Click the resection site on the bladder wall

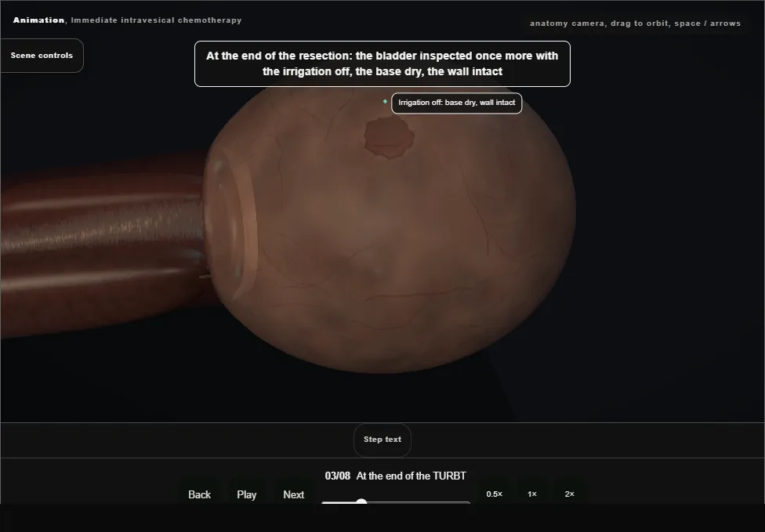389,137
